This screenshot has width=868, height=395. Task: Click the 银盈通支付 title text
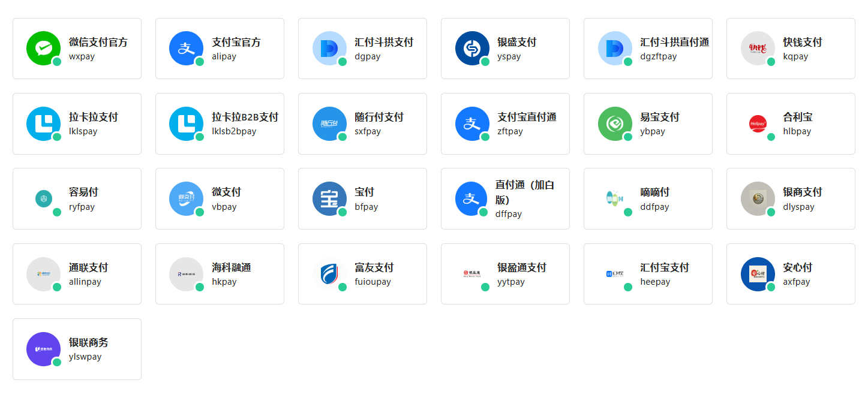(x=522, y=268)
